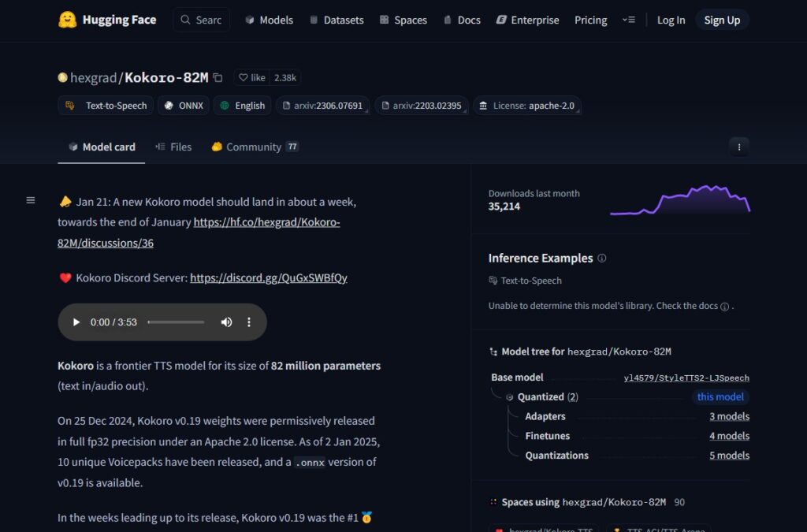Open the Community tab

254,147
